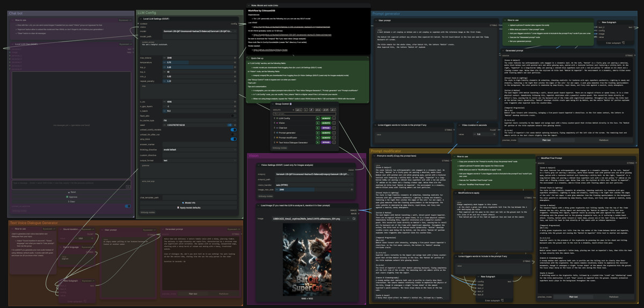The image size is (644, 308).
Task: Click the plus stepper on image_max_side
Action: 352,189
